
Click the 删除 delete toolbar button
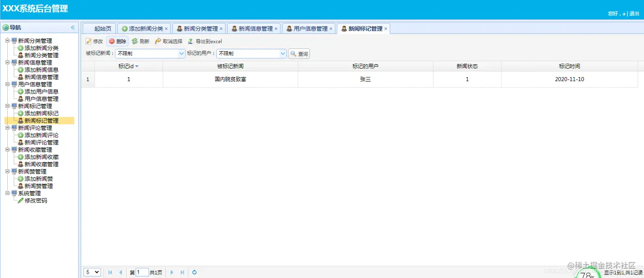[x=118, y=41]
